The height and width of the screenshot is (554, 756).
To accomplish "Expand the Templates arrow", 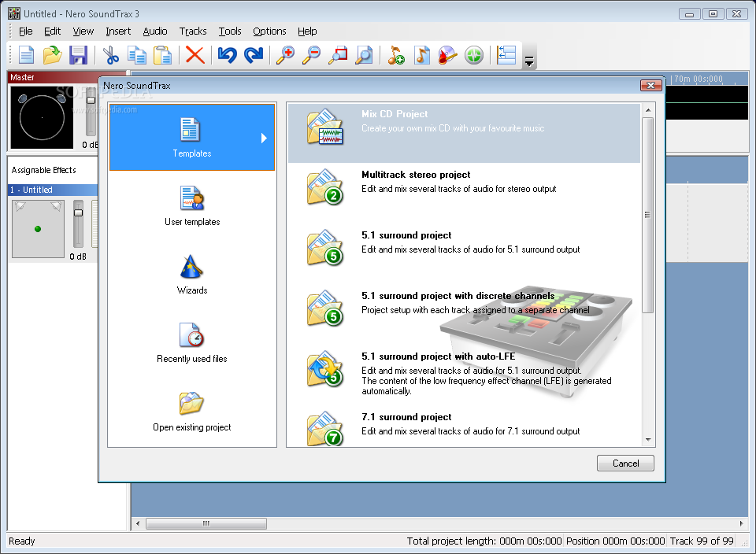I will (264, 138).
